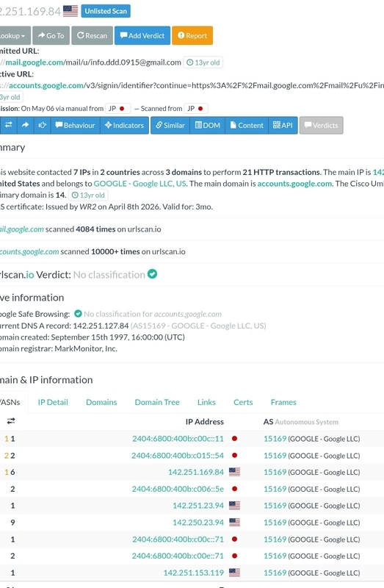Open IP 2404:6800:400b:c00e::71
The height and width of the screenshot is (588, 384).
click(x=178, y=556)
